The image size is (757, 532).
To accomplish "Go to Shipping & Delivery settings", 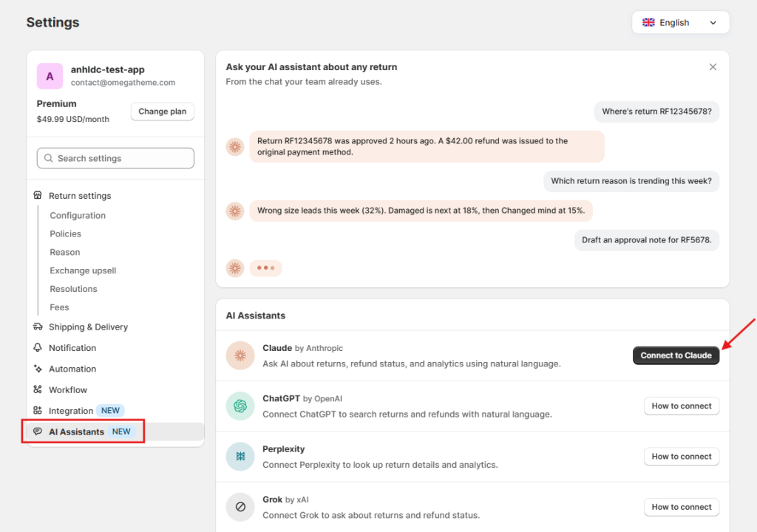I will [x=89, y=327].
